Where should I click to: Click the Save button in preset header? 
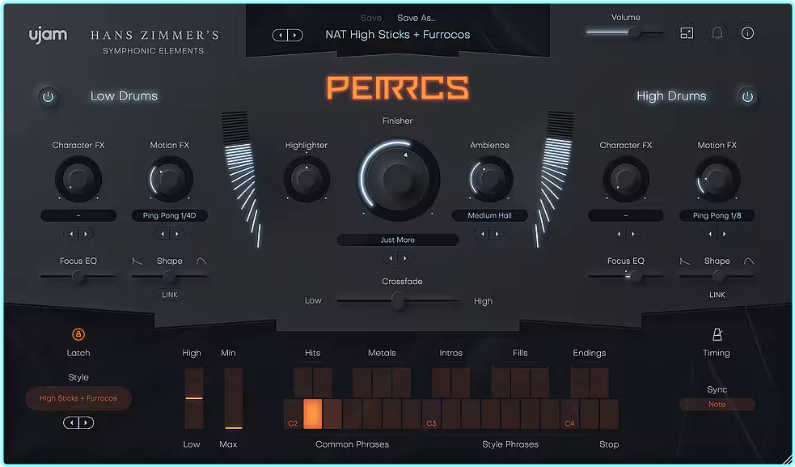click(x=371, y=18)
